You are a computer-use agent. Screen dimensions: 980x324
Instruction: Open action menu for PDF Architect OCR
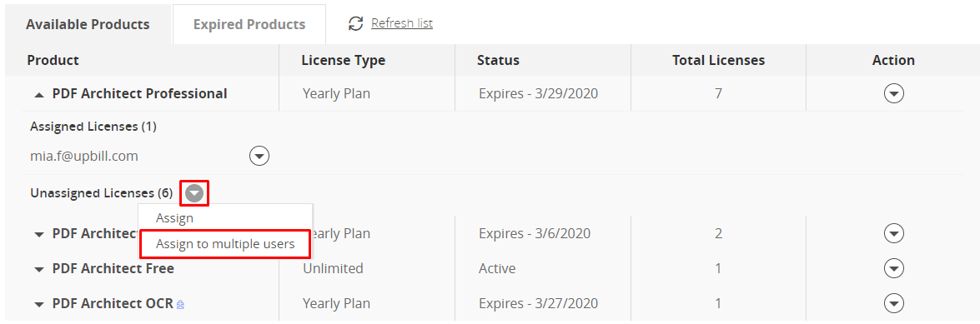tap(894, 303)
